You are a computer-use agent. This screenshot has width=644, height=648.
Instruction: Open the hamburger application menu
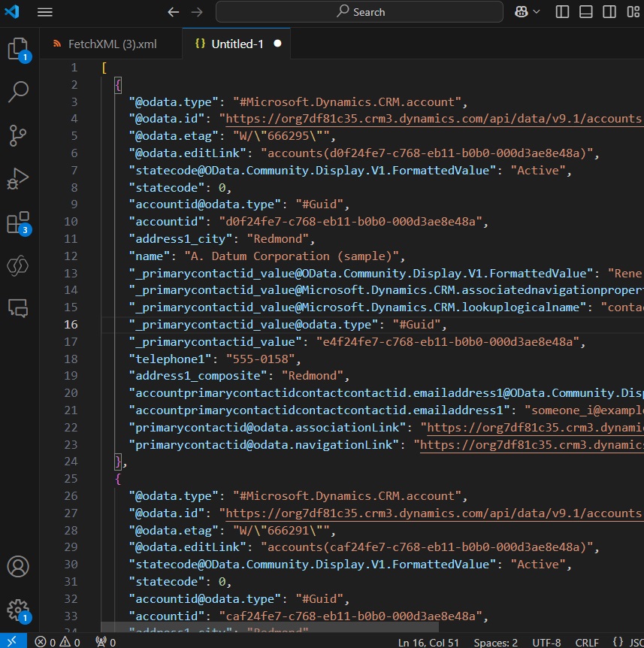pyautogui.click(x=44, y=12)
